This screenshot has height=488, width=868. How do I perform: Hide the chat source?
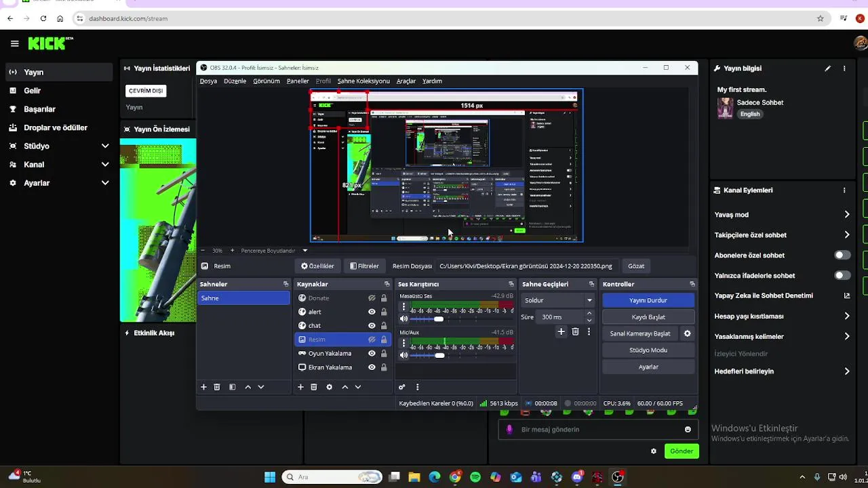(372, 325)
